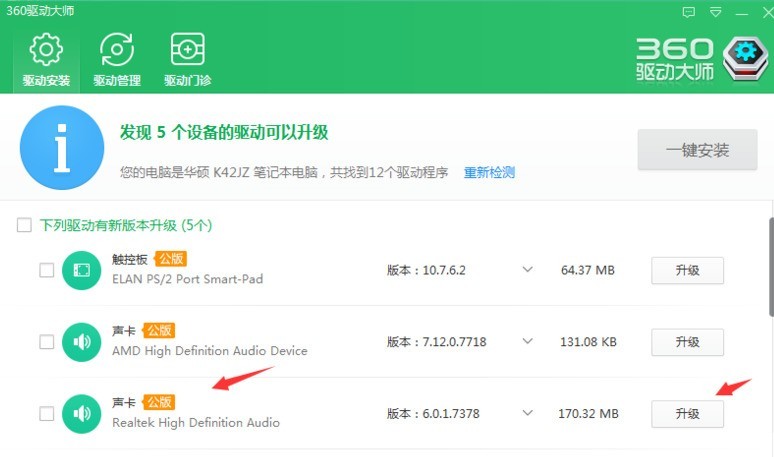Expand version dropdown for 7.12.0.7718
The width and height of the screenshot is (774, 457).
[x=528, y=342]
